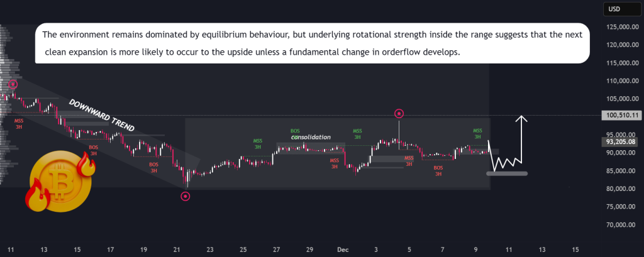Select the DOWNWARD TREND text label
This screenshot has width=644, height=257.
click(101, 116)
